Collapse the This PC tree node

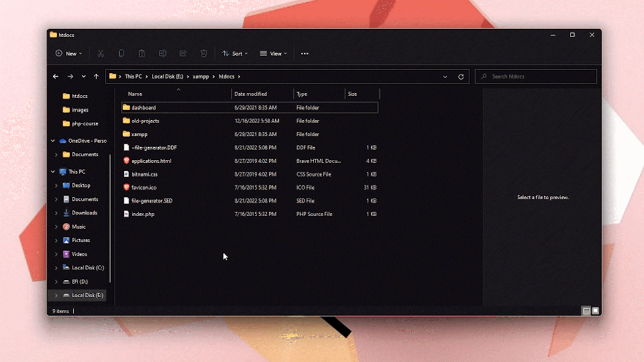pyautogui.click(x=53, y=172)
